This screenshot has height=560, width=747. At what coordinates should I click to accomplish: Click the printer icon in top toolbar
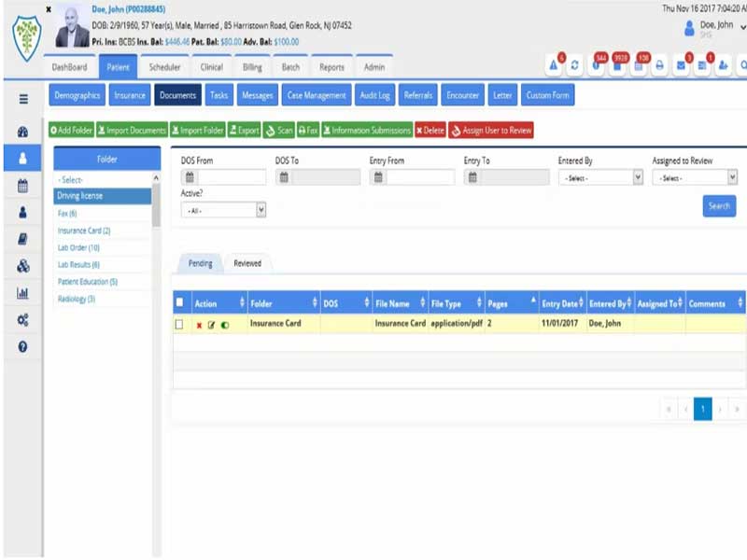(659, 65)
